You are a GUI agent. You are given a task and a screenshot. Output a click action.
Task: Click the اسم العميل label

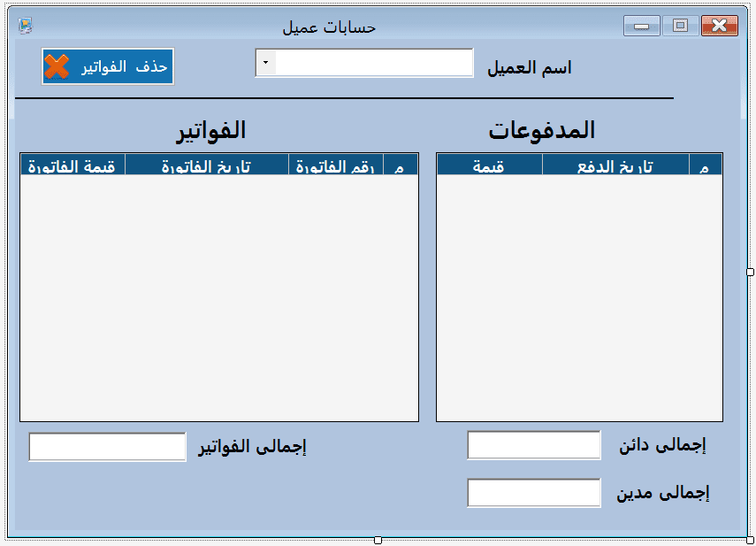pyautogui.click(x=530, y=67)
